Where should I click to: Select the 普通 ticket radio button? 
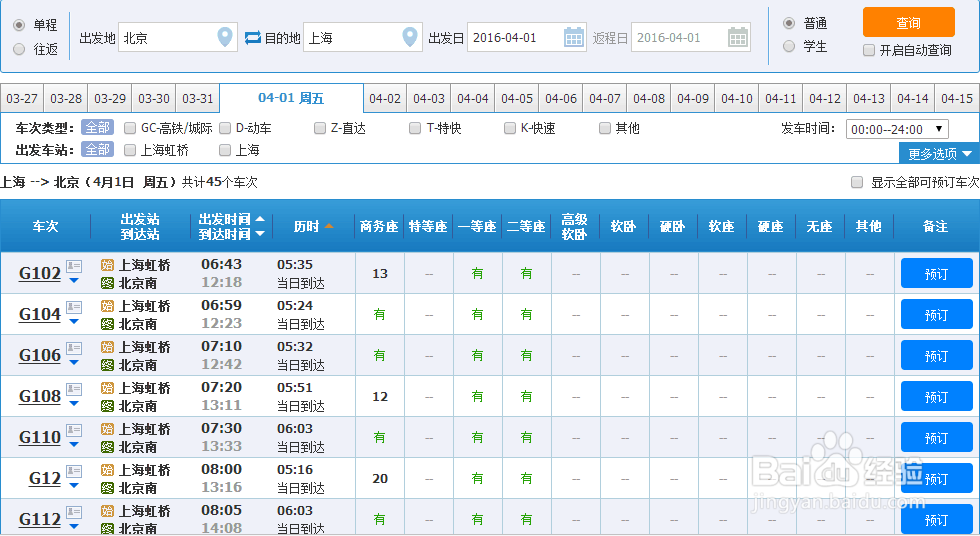(789, 23)
